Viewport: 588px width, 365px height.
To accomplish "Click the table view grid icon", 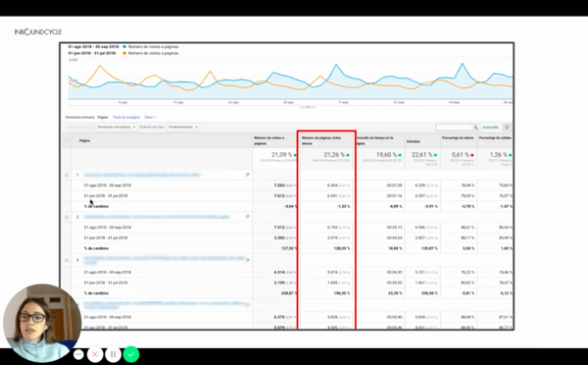I will [x=507, y=128].
